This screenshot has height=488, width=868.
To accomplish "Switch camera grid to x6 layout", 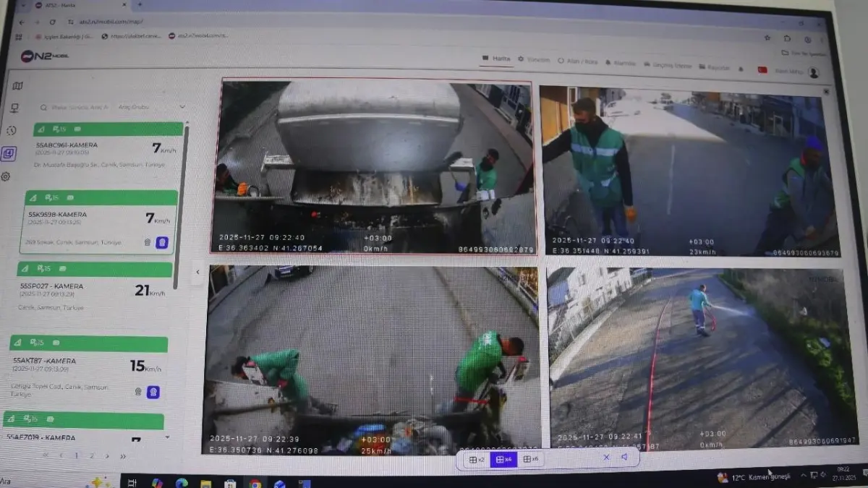I will [x=531, y=459].
